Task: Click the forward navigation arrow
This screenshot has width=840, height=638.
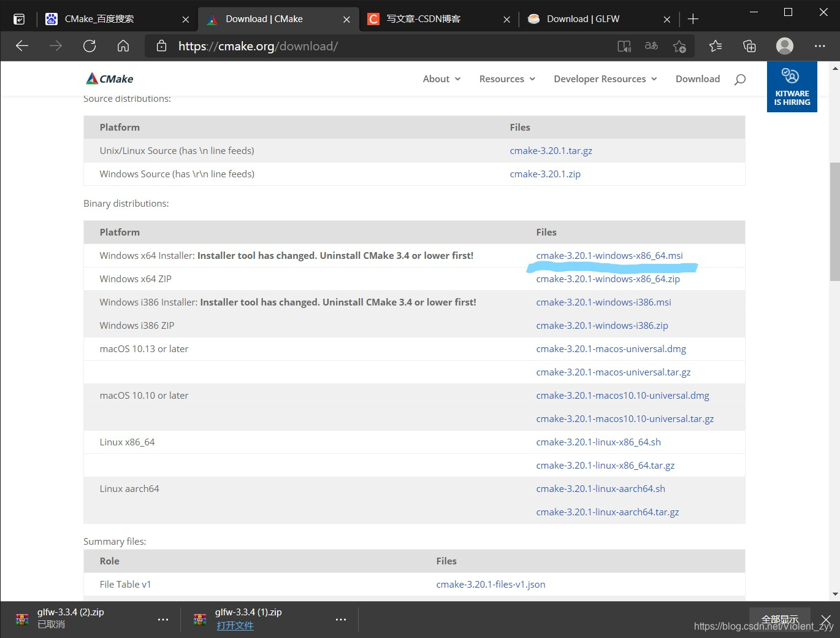Action: tap(56, 46)
